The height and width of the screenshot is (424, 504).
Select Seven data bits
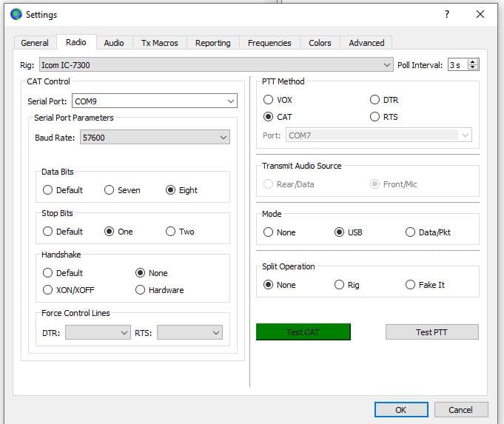coord(122,190)
